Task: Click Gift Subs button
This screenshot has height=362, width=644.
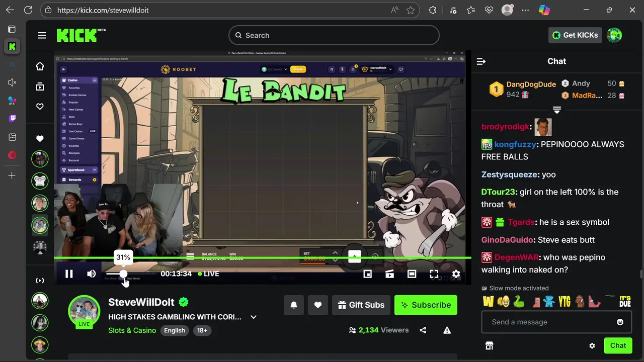Action: pyautogui.click(x=361, y=305)
